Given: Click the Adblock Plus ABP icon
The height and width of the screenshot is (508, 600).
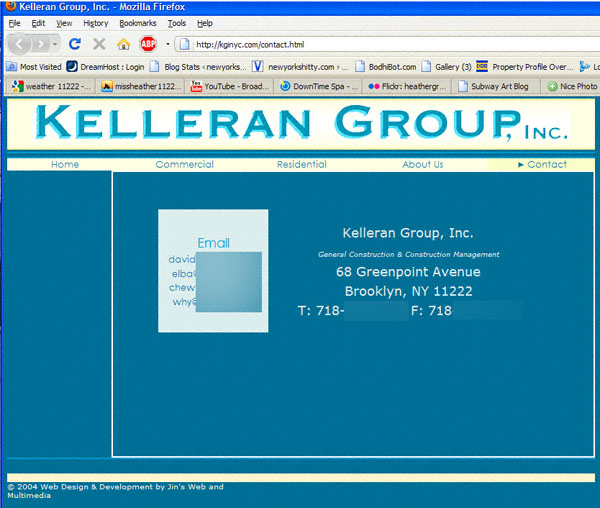Looking at the screenshot, I should (148, 44).
